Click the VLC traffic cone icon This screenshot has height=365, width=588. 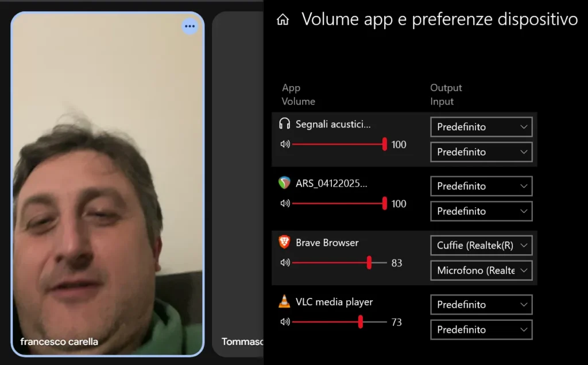coord(284,301)
